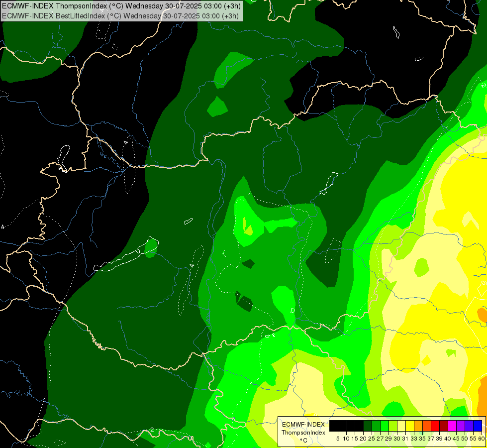Viewport: 487px width, 448px height.
Task: Click the ThompsonIndex title line at top
Action: 121,6
